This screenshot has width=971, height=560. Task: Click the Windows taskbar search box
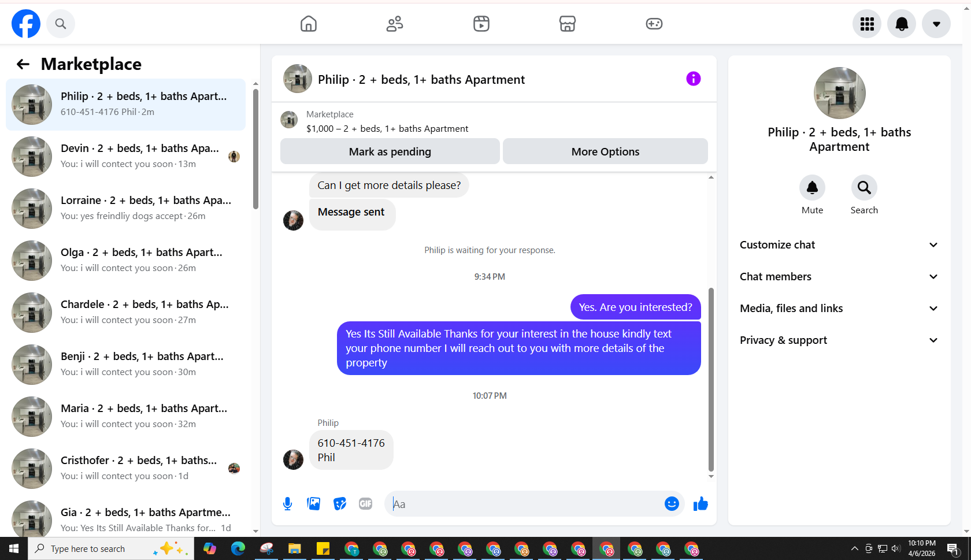pyautogui.click(x=111, y=548)
